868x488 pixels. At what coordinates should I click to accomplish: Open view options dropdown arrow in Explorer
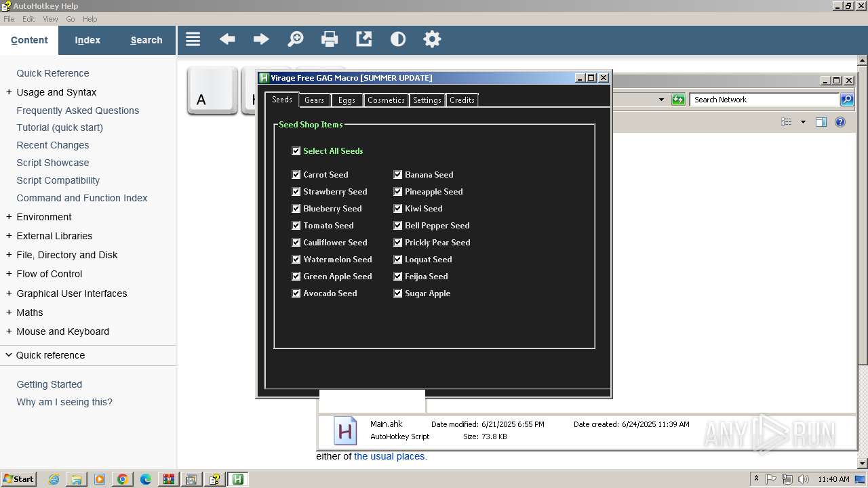point(803,122)
